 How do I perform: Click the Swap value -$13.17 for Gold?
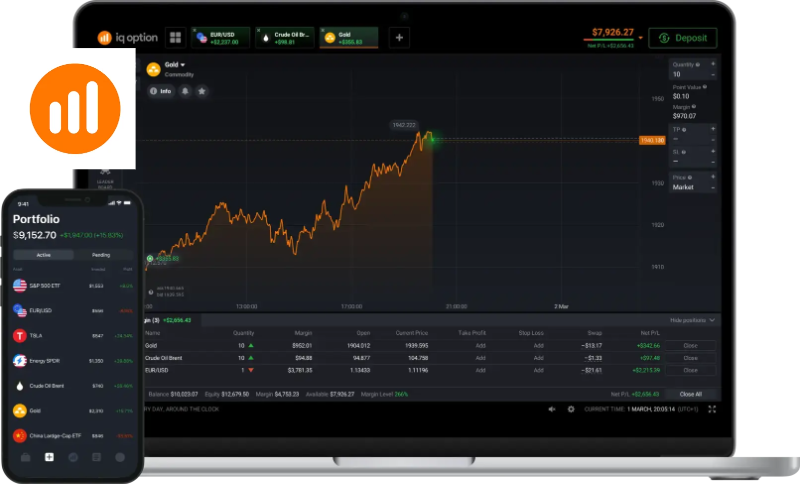[592, 346]
